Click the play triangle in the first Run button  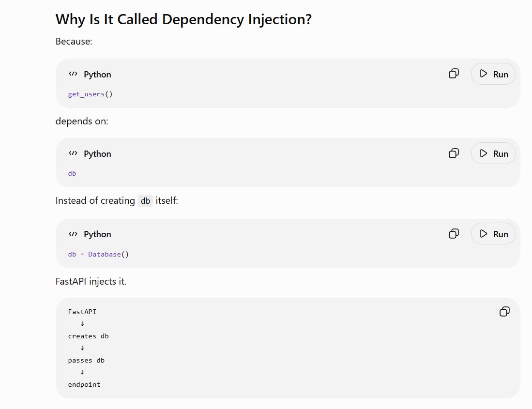click(484, 74)
